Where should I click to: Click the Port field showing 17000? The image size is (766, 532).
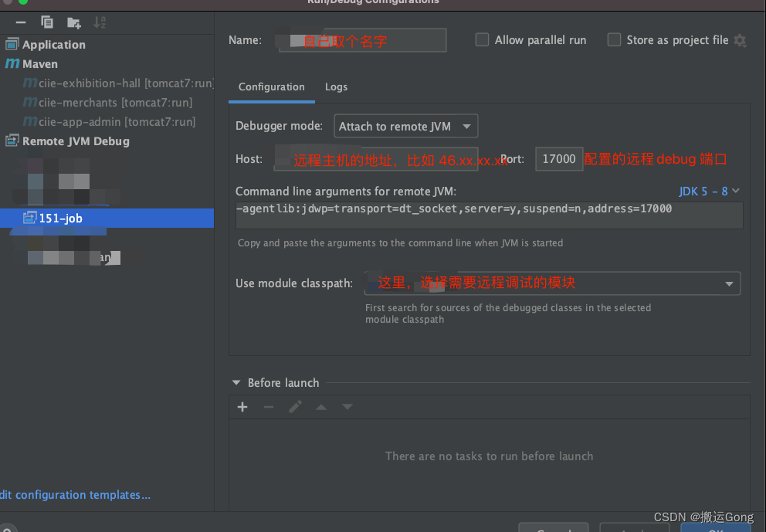(559, 159)
